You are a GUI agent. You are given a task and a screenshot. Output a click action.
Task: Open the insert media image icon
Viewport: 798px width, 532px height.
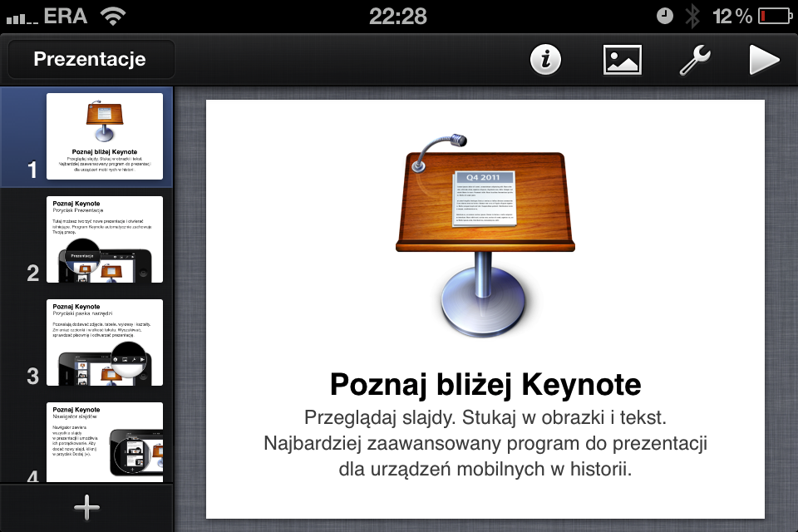pyautogui.click(x=622, y=60)
